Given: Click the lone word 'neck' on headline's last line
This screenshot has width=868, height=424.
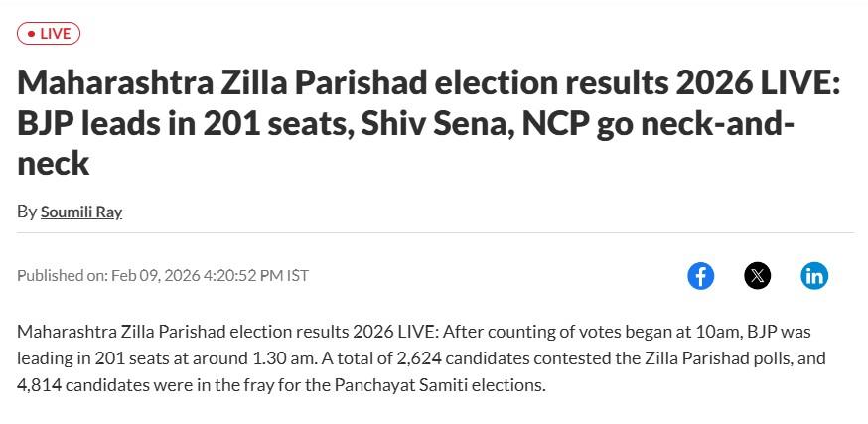Looking at the screenshot, I should pos(54,163).
